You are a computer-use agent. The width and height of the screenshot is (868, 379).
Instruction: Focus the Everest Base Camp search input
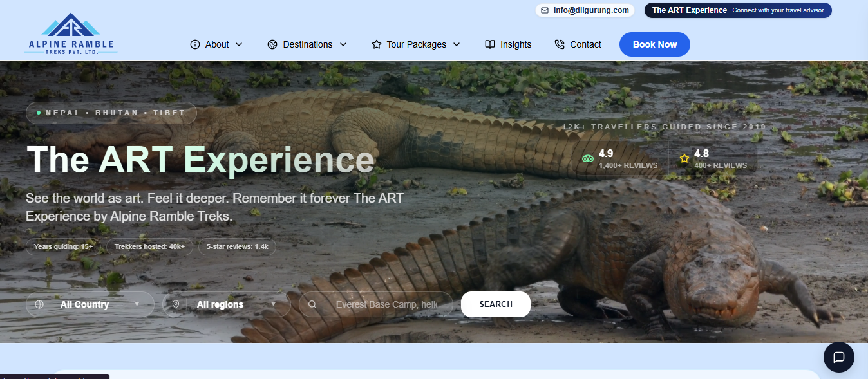tap(386, 304)
